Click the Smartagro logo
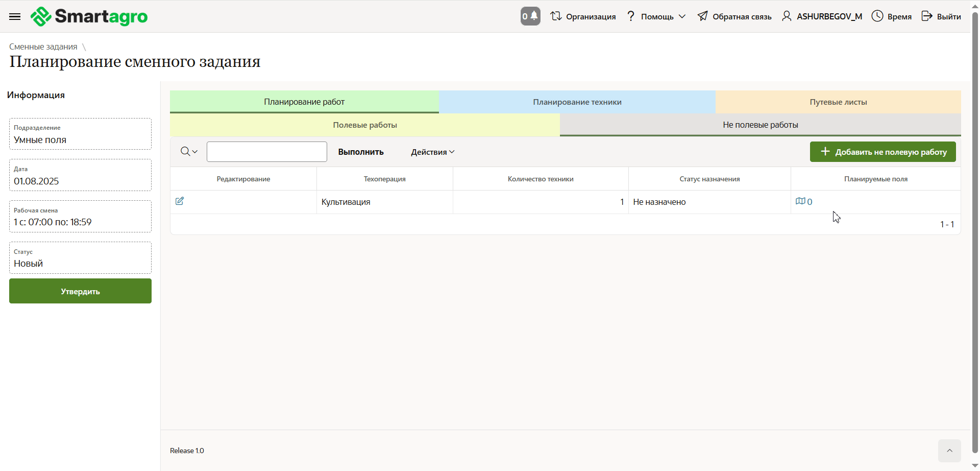Screen dimensions: 980x471 [89, 17]
